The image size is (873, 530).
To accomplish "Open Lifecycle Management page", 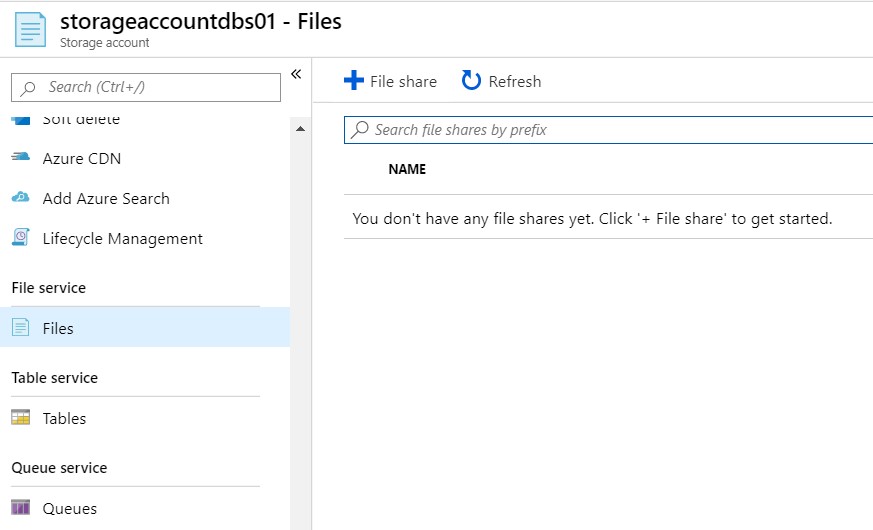I will (x=122, y=239).
